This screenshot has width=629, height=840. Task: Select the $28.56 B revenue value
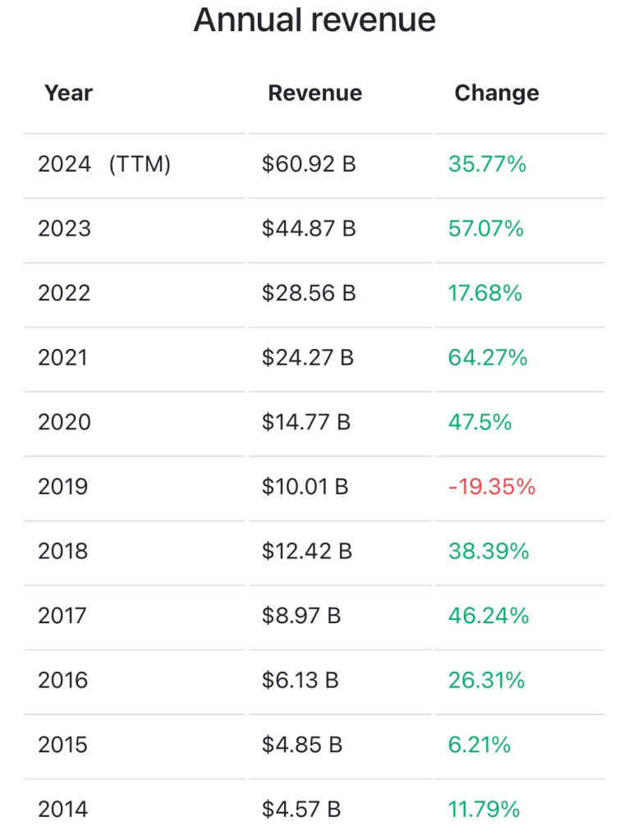309,293
